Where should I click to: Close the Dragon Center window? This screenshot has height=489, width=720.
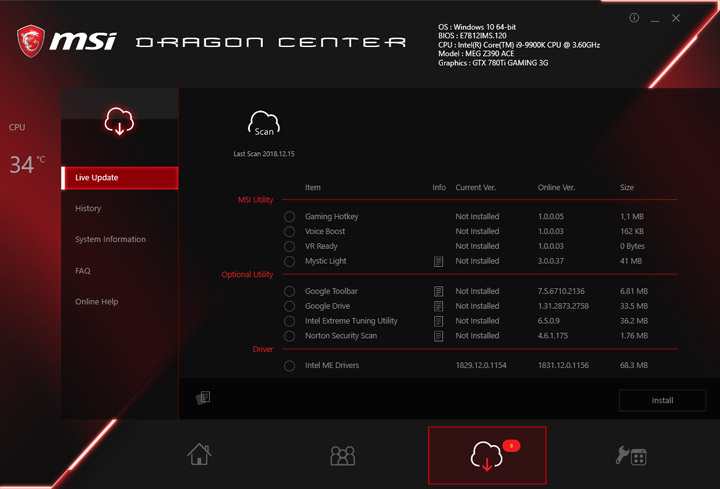tap(675, 18)
